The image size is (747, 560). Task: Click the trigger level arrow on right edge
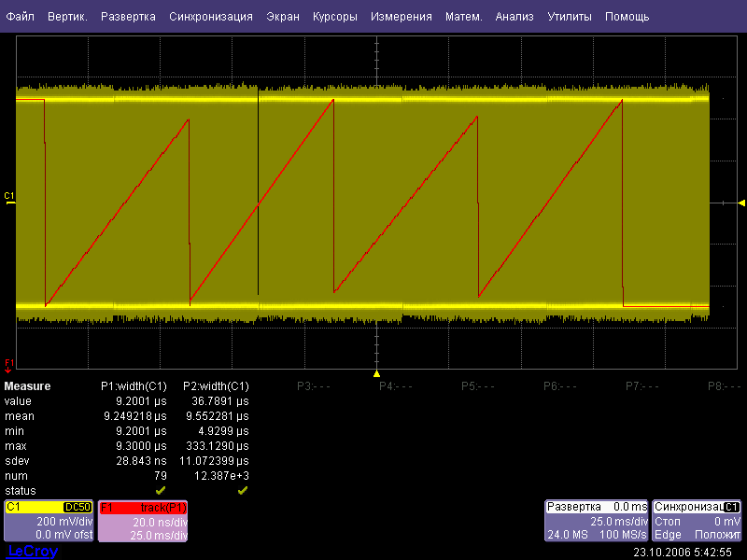(x=741, y=203)
